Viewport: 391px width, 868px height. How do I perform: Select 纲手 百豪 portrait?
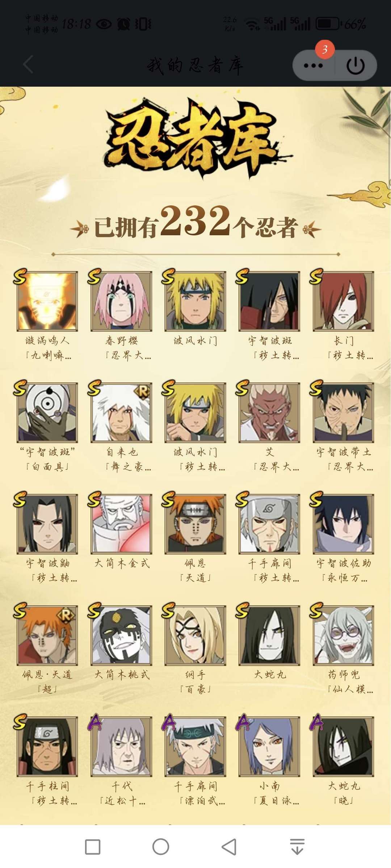click(x=195, y=635)
